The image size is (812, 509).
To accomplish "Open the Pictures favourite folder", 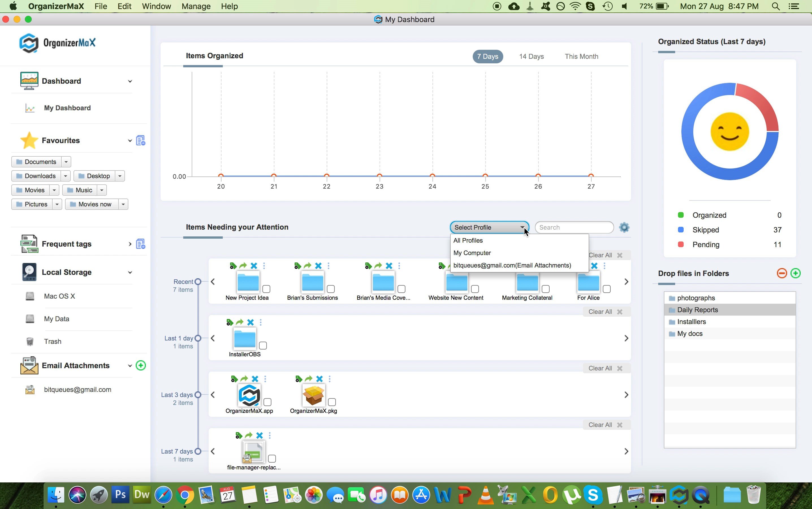I will 32,204.
